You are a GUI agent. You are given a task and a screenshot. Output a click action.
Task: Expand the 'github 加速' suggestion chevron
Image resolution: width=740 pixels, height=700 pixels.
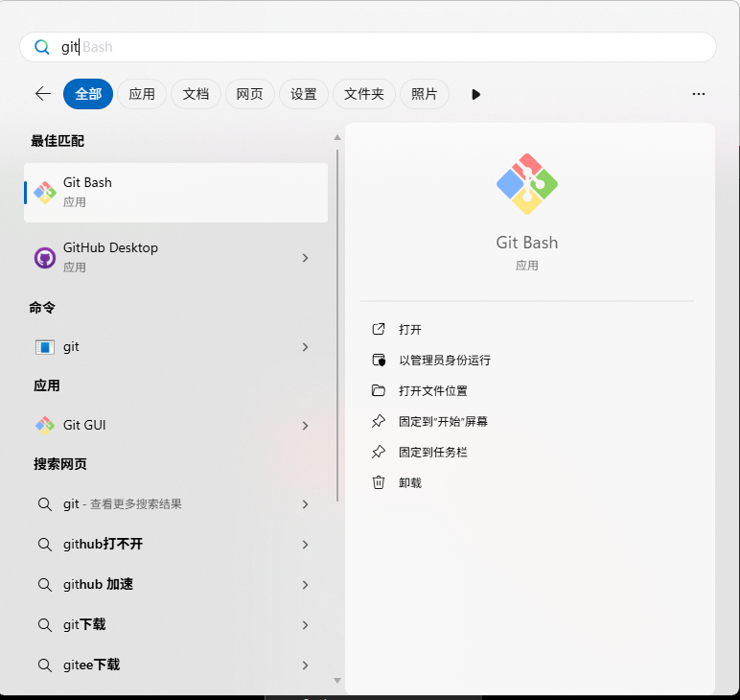[x=305, y=585]
